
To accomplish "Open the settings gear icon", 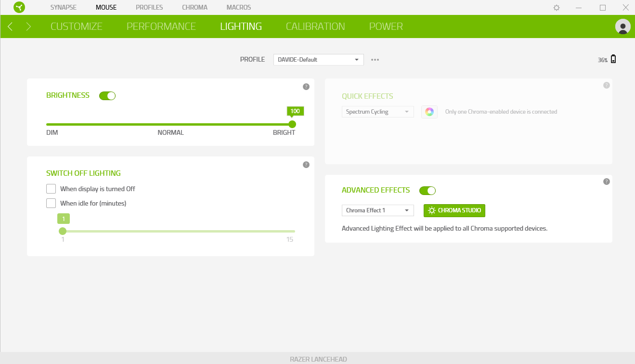I will (557, 8).
